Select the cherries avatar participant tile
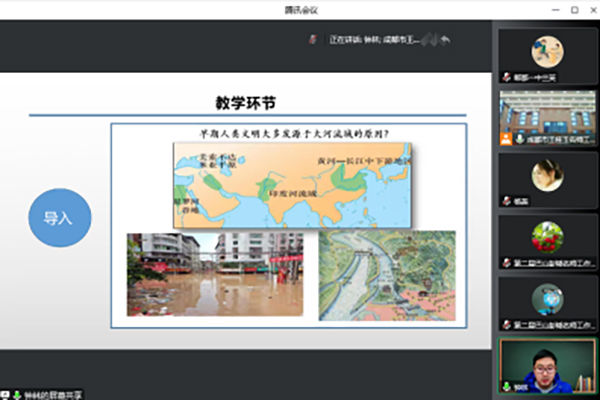This screenshot has width=600, height=400. click(x=548, y=242)
